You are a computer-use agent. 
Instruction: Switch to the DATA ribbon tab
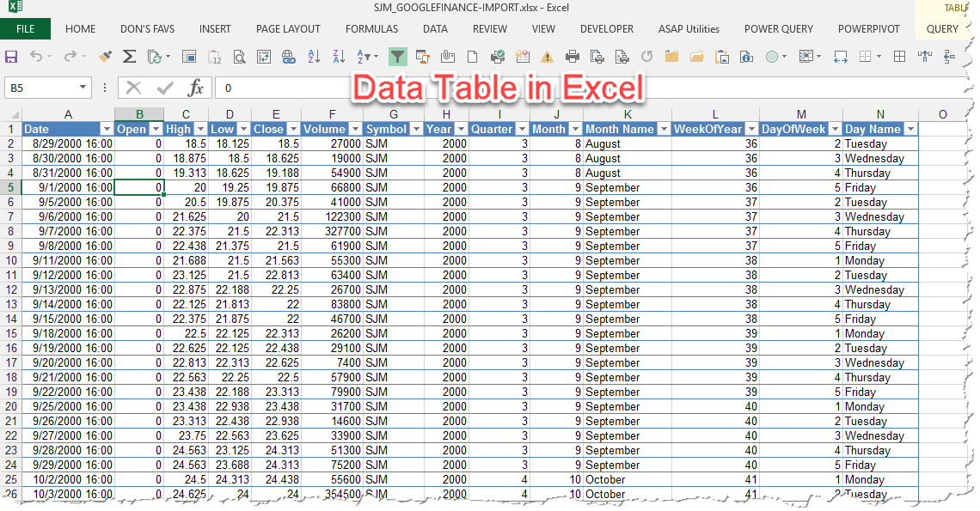tap(435, 28)
